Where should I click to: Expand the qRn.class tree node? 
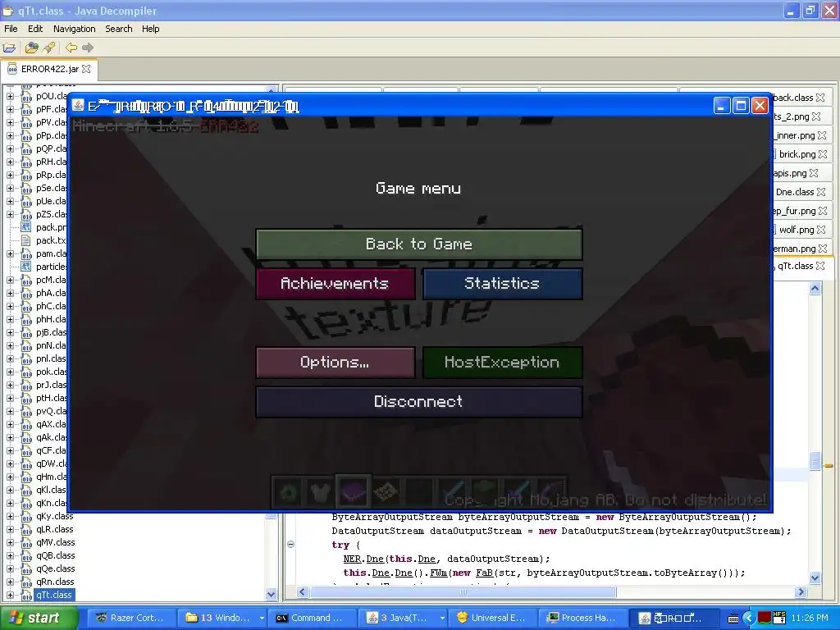(x=10, y=582)
